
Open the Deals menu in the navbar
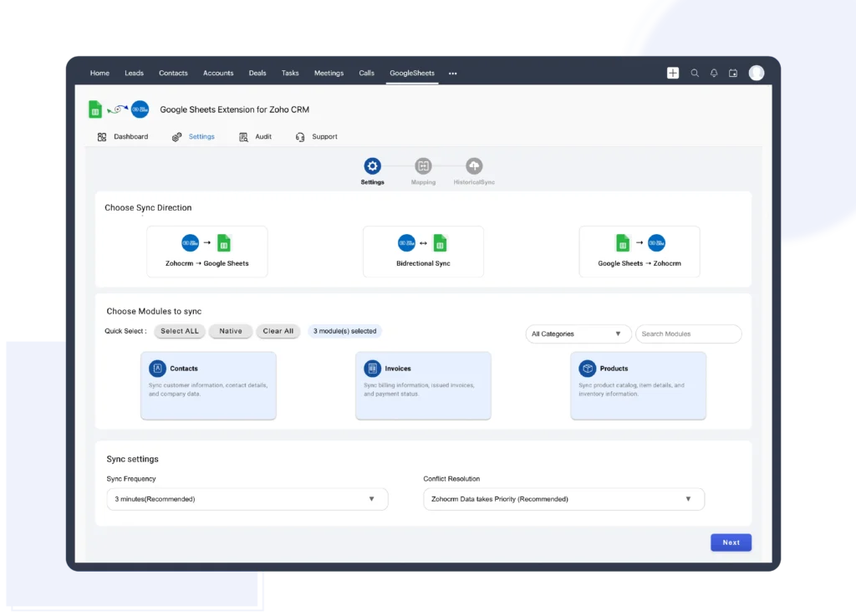pyautogui.click(x=257, y=73)
